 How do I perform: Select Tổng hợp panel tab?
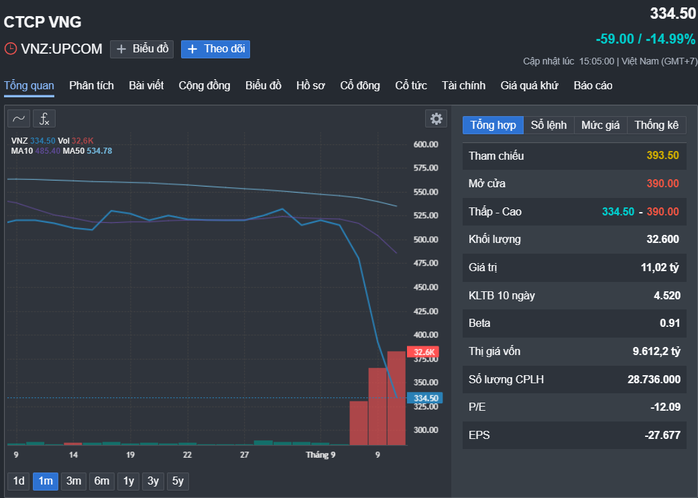[493, 125]
